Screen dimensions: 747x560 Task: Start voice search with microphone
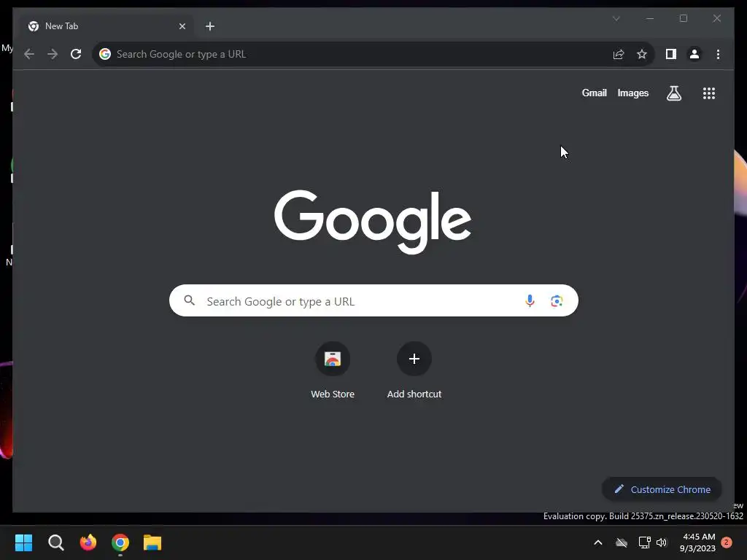(x=530, y=301)
